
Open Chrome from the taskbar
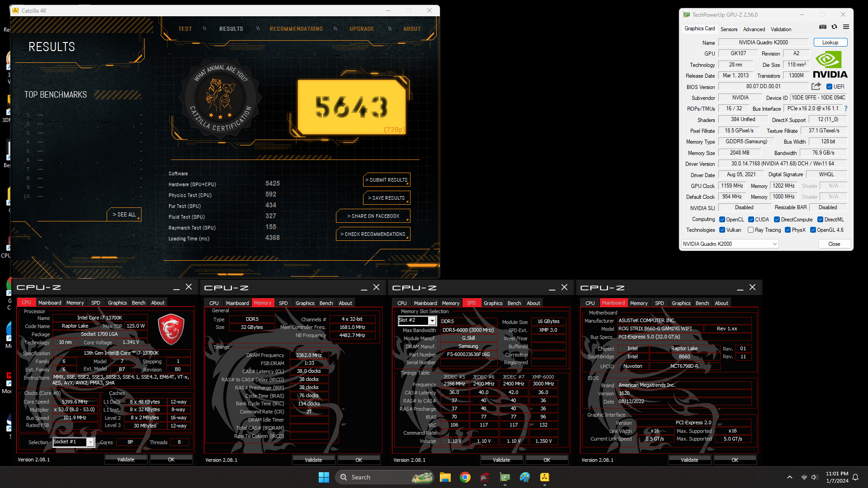(x=465, y=477)
